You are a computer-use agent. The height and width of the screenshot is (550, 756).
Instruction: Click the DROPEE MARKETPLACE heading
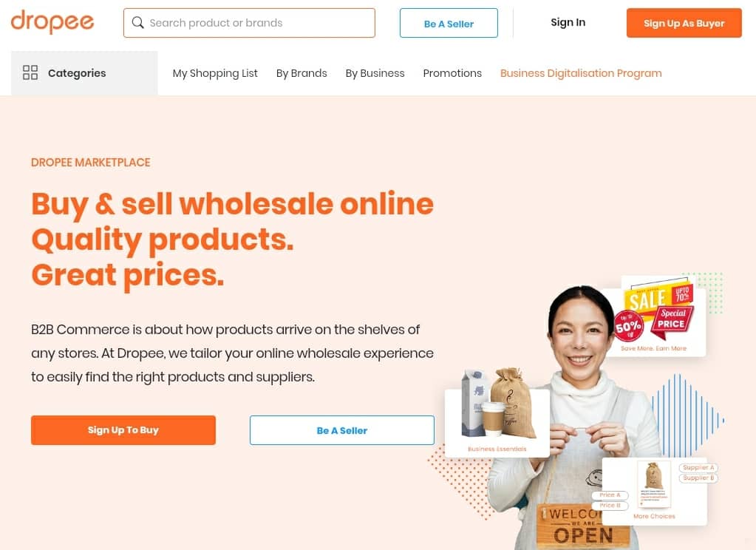91,163
